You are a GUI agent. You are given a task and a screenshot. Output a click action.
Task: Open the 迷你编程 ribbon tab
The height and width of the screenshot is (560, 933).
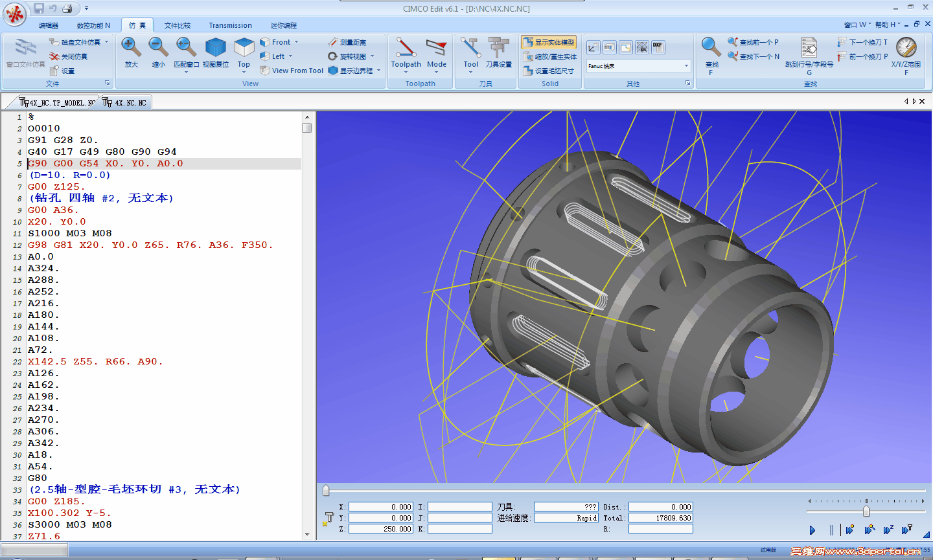click(283, 25)
